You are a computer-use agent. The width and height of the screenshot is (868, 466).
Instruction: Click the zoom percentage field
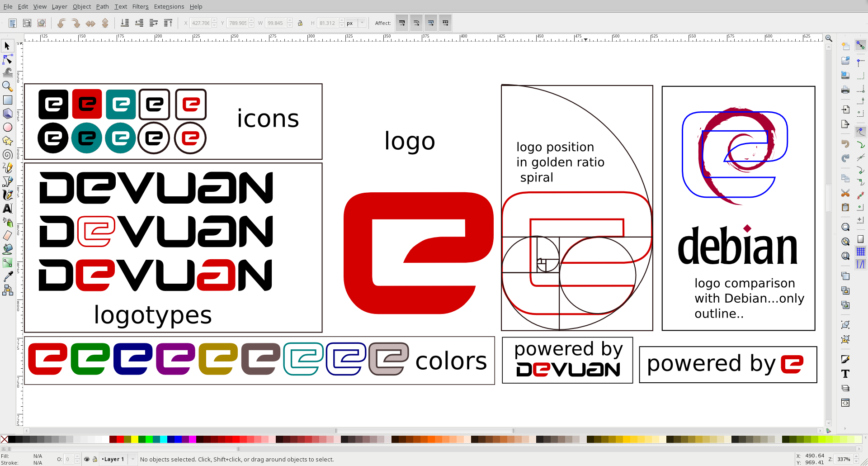[x=844, y=459]
